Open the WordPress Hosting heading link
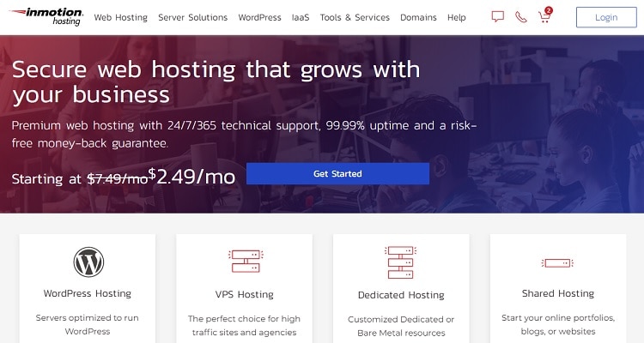Viewport: 644px width, 343px height. 88,293
